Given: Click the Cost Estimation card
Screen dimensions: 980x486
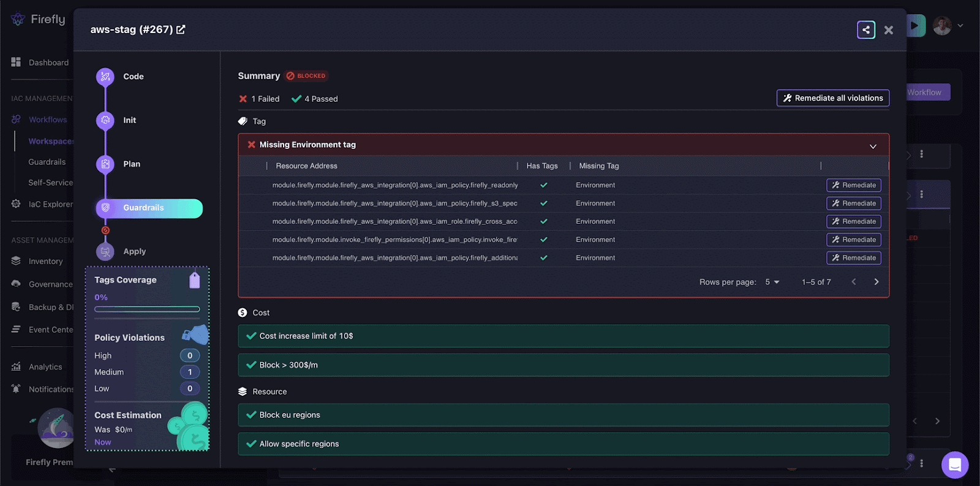Looking at the screenshot, I should (147, 427).
